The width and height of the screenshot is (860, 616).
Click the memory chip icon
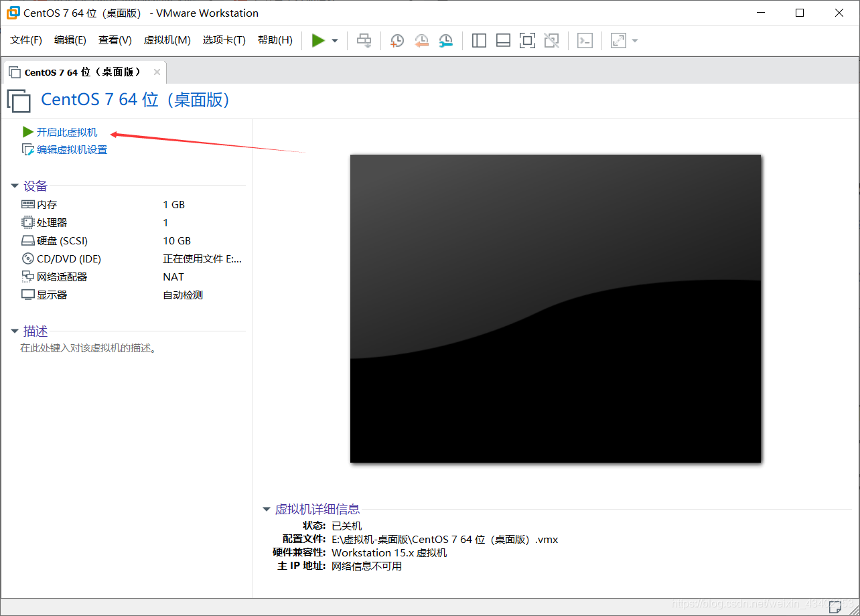click(27, 204)
